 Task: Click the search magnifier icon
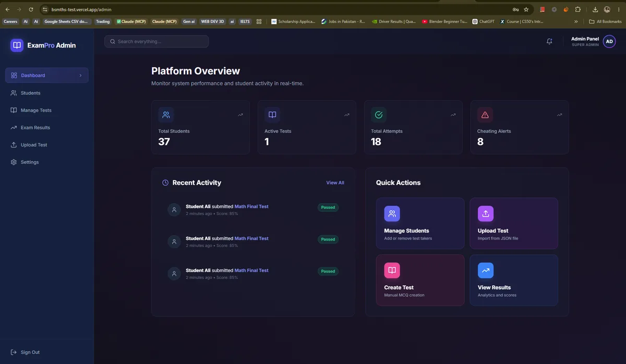(x=112, y=41)
